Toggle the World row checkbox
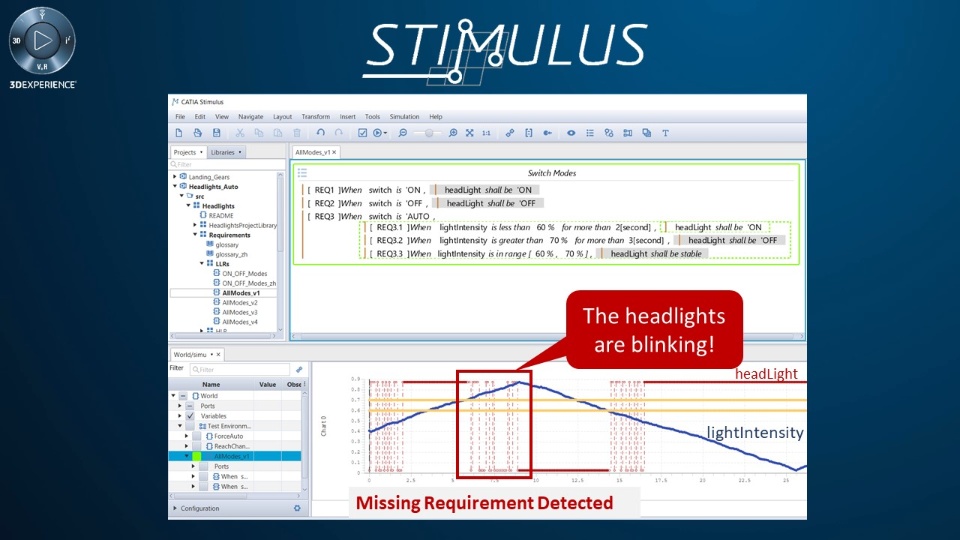960x540 pixels. (x=183, y=396)
